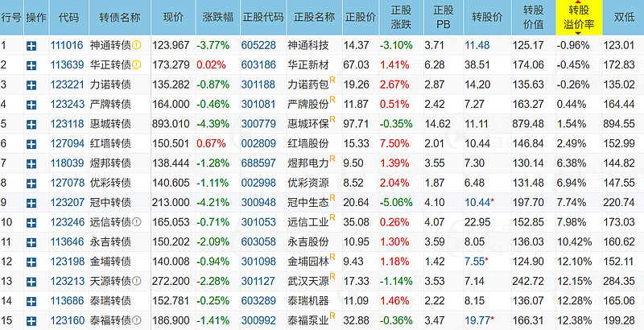Click the 正股名称 column header
644x330 pixels.
click(315, 17)
